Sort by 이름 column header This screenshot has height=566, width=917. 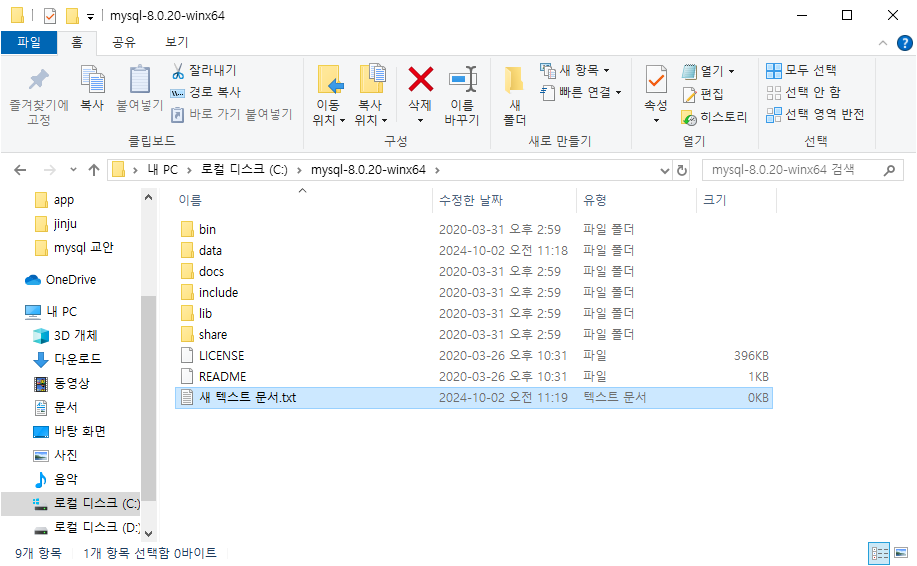click(191, 200)
